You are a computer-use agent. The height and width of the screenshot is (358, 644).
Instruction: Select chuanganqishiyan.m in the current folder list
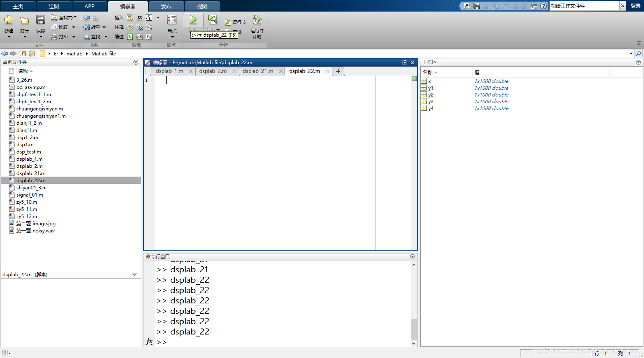(x=39, y=109)
